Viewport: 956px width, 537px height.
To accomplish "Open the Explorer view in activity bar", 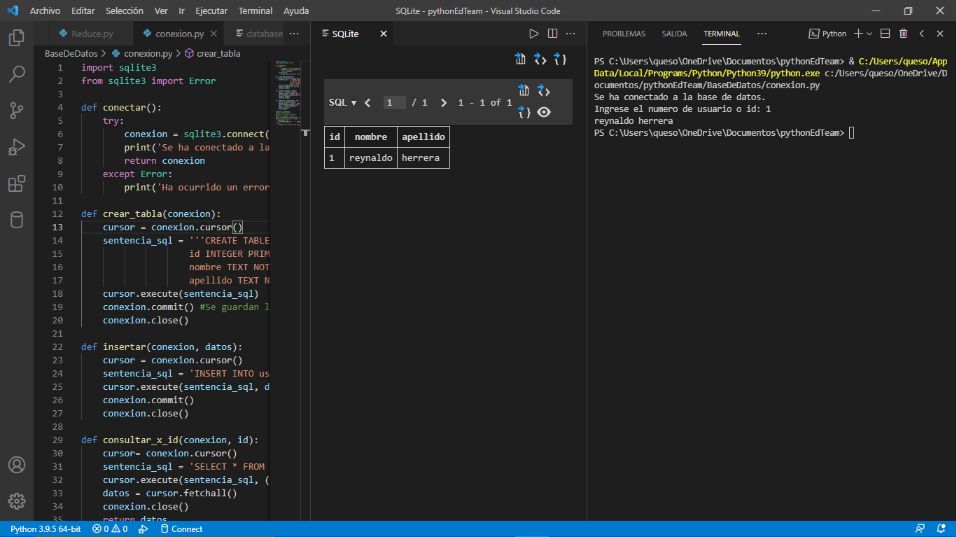I will (x=16, y=38).
